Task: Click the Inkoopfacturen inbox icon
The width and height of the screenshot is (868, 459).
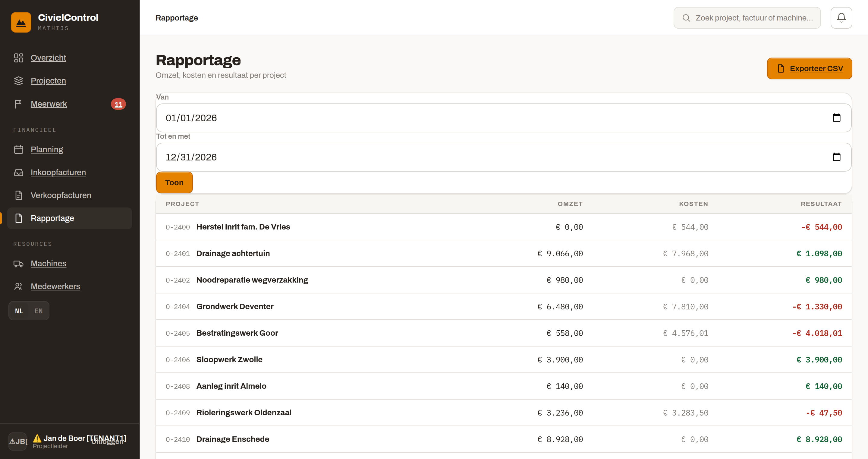Action: point(18,172)
